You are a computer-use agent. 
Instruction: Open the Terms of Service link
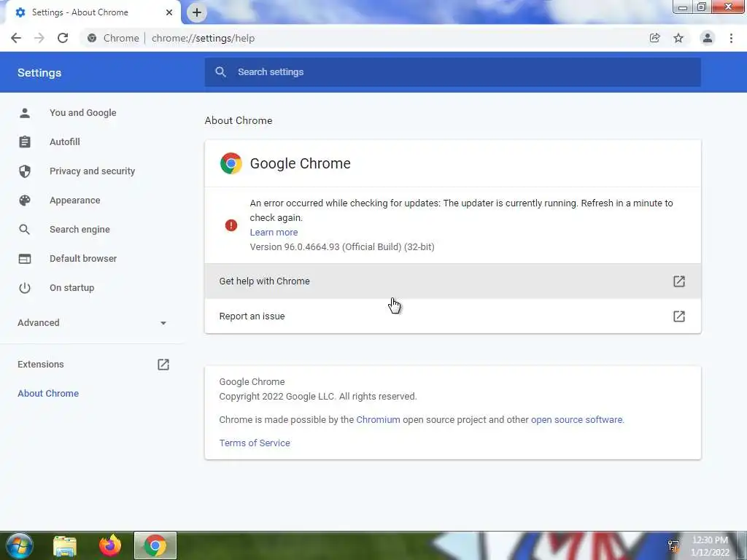coord(255,443)
